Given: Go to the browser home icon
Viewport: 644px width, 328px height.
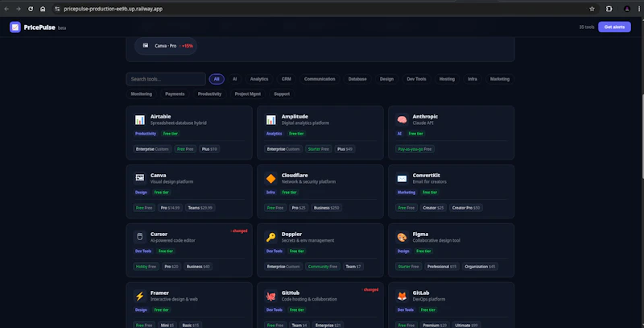Looking at the screenshot, I should (43, 9).
